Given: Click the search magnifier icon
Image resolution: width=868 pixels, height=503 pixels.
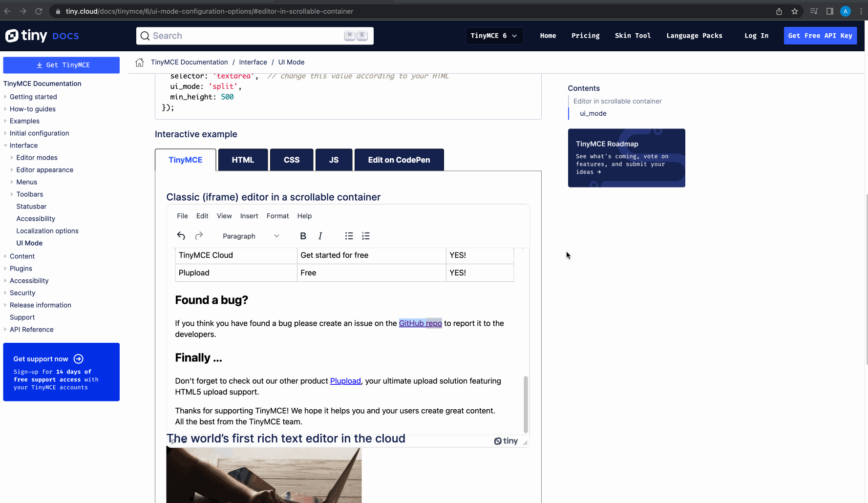Looking at the screenshot, I should click(145, 36).
